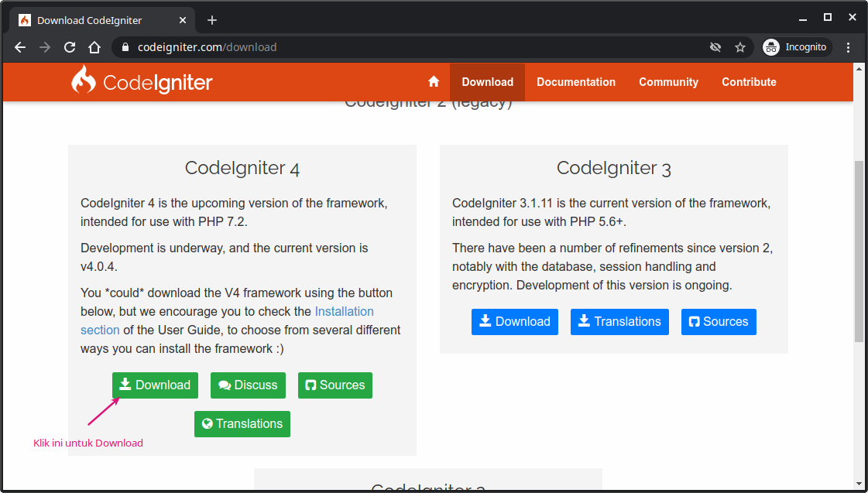The image size is (868, 493).
Task: Open the Community menu item
Action: 668,81
